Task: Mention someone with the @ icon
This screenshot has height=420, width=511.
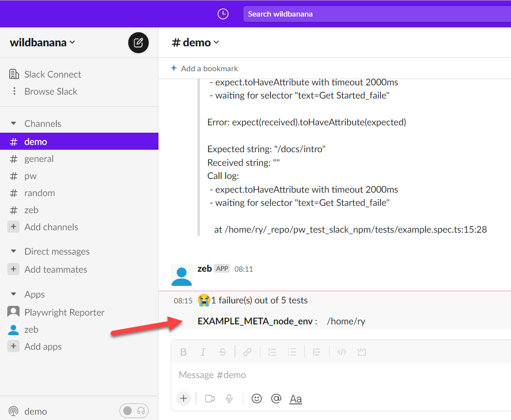Action: point(276,399)
